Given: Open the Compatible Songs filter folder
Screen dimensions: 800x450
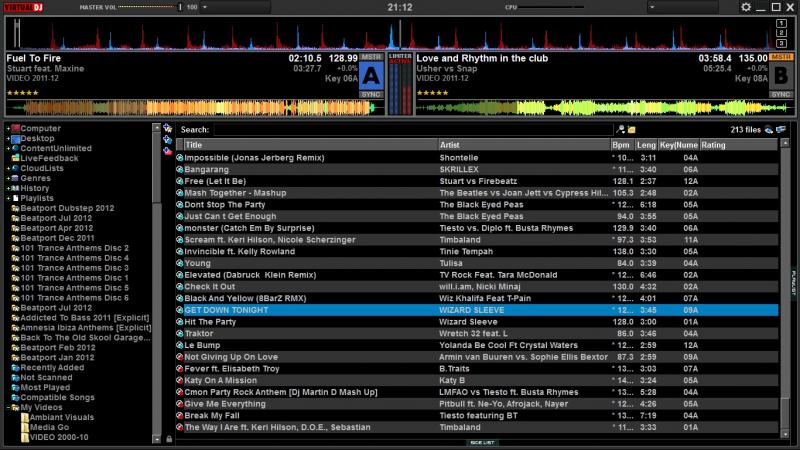Looking at the screenshot, I should point(57,397).
